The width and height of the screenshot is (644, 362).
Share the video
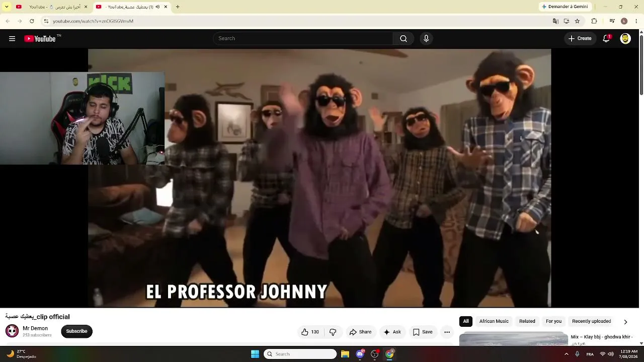360,332
